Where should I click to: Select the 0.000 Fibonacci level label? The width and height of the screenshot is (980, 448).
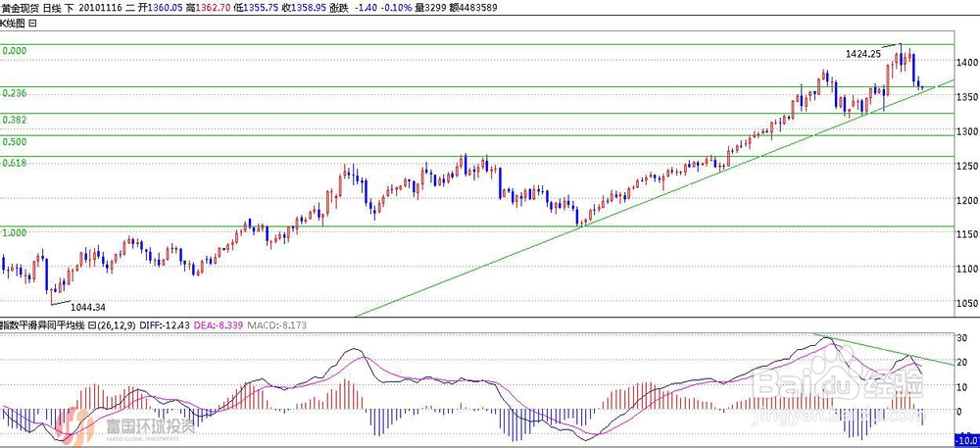pos(14,51)
